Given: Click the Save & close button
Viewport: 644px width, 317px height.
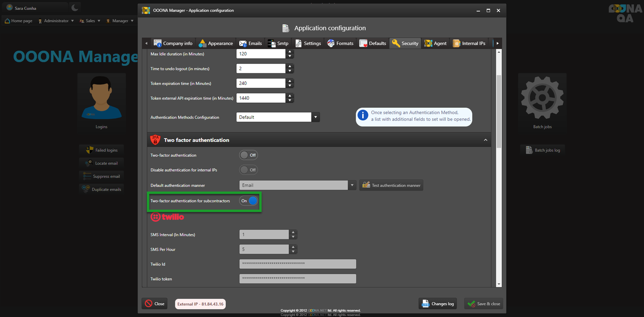Looking at the screenshot, I should click(x=483, y=304).
